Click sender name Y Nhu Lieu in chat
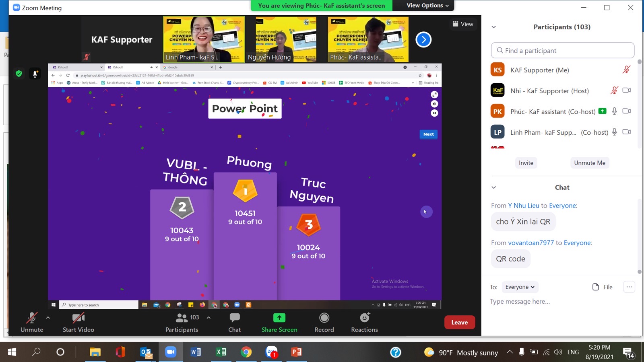 click(x=523, y=206)
